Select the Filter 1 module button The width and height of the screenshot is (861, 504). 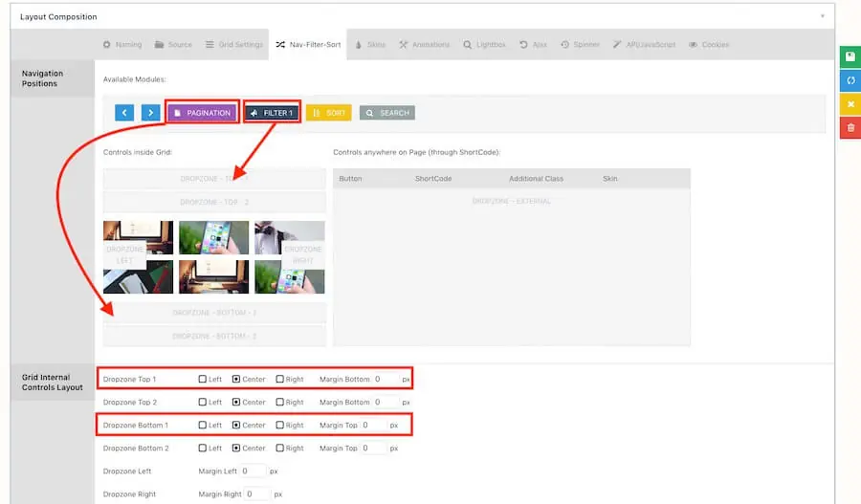(272, 113)
